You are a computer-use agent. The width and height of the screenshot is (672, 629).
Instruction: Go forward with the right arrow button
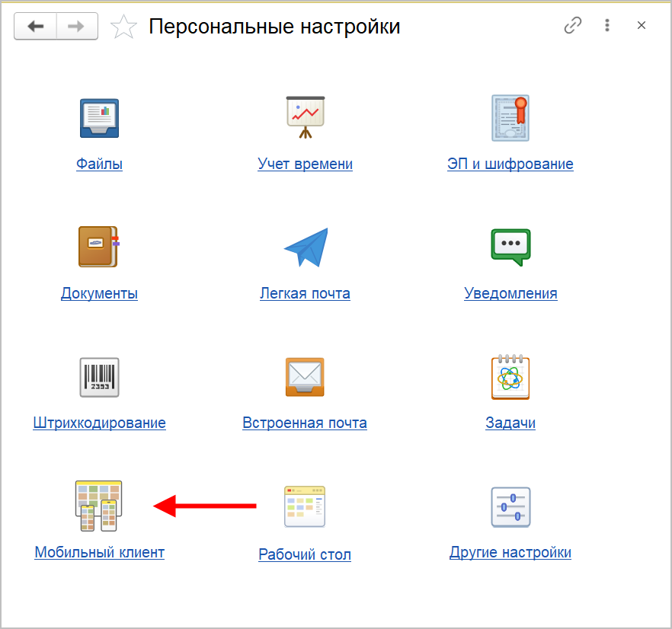76,27
